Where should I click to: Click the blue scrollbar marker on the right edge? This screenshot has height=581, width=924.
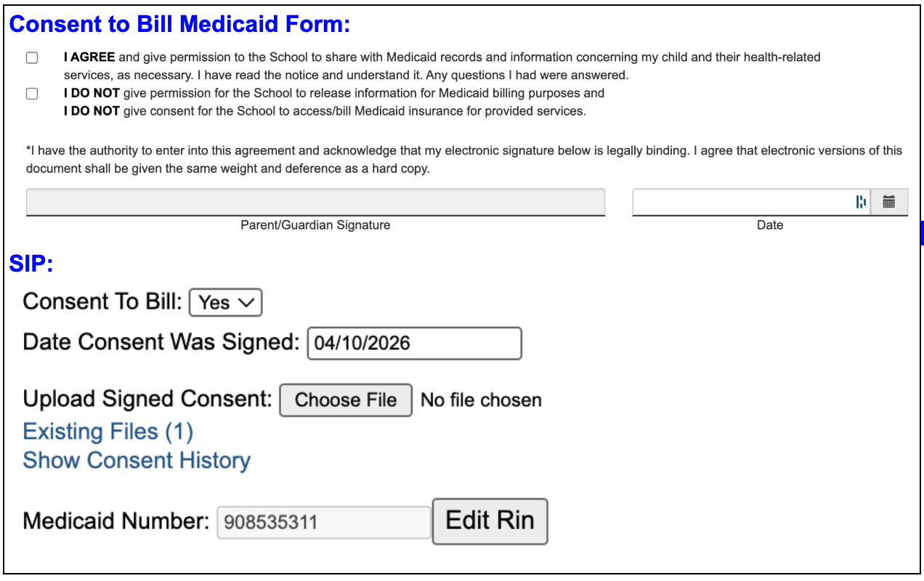pyautogui.click(x=920, y=232)
